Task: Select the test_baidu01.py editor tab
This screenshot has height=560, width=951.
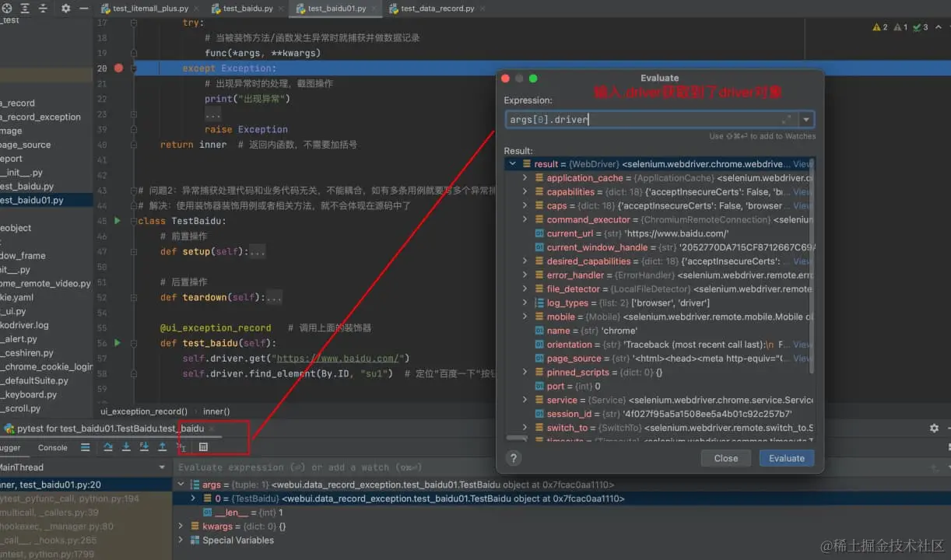Action: (x=335, y=9)
